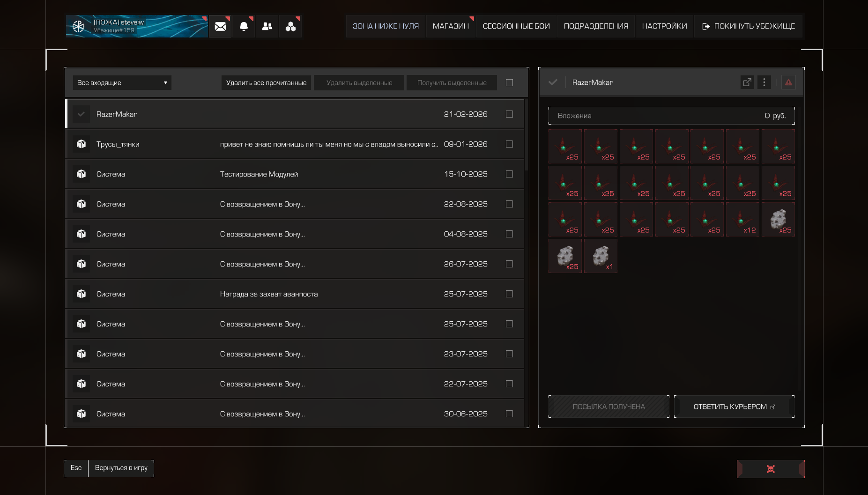
Task: Click the message list scrollbar
Action: (527, 136)
